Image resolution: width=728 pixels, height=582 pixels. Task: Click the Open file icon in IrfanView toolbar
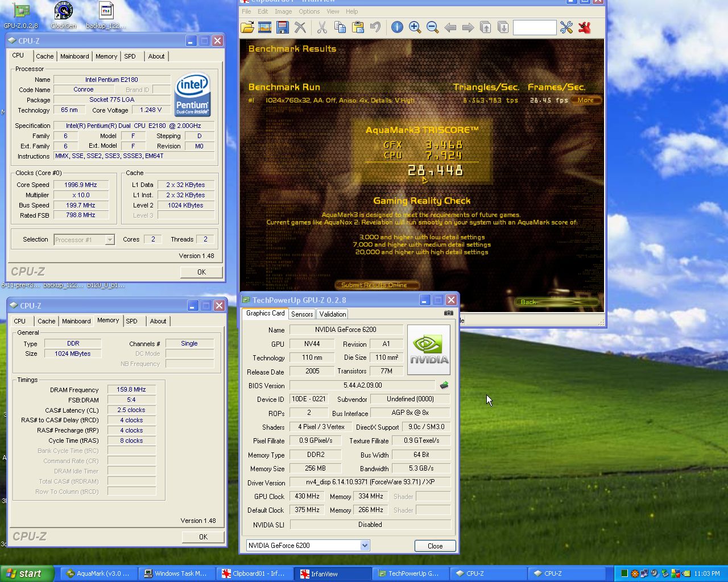click(247, 27)
